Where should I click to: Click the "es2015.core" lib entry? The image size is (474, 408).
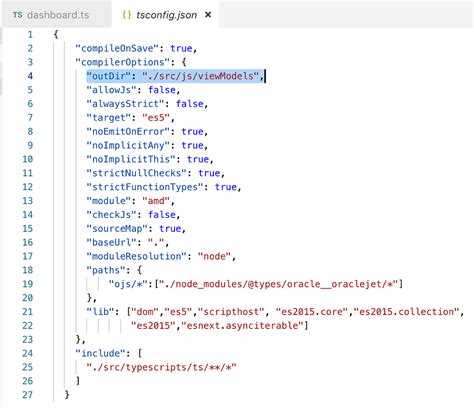coord(312,312)
